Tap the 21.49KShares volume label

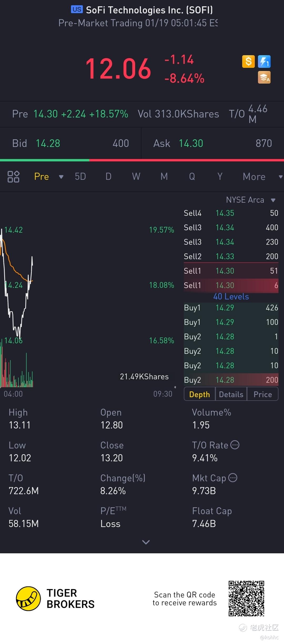(x=144, y=377)
